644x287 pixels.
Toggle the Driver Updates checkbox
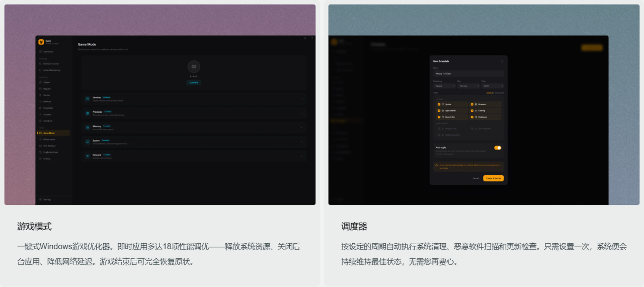coord(472,128)
